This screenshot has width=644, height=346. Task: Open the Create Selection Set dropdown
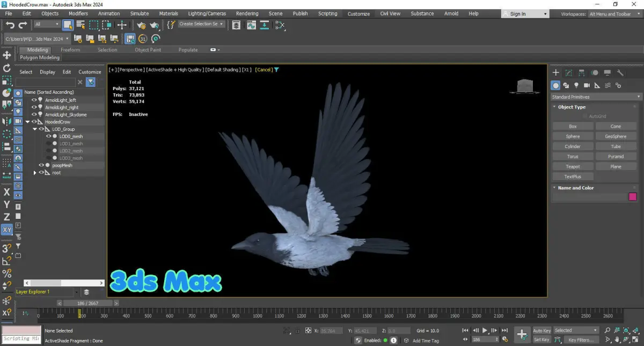tap(201, 24)
